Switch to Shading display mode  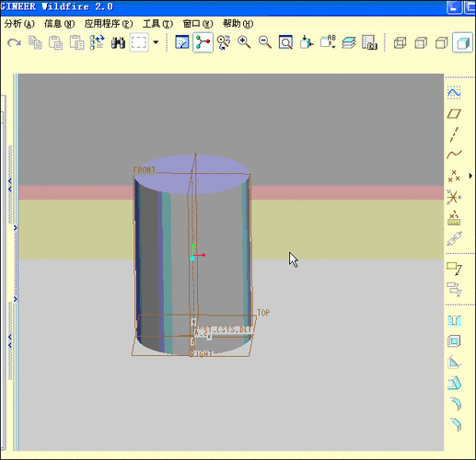[x=462, y=42]
